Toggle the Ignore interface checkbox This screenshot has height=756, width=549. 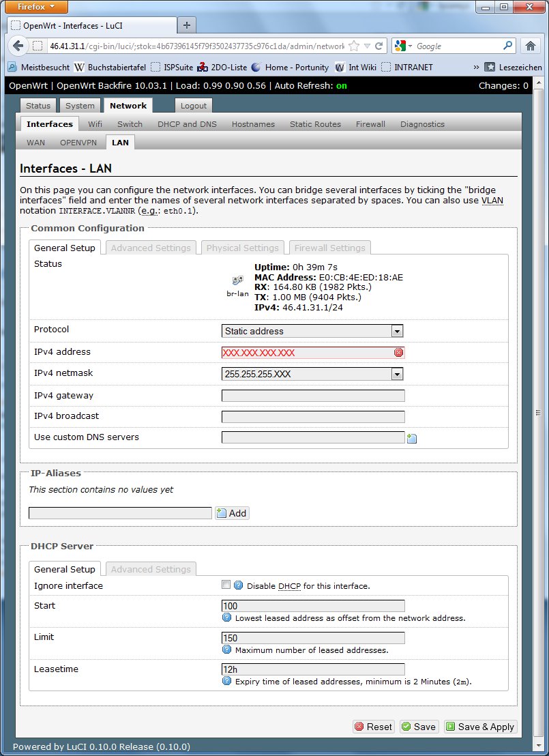pyautogui.click(x=226, y=585)
